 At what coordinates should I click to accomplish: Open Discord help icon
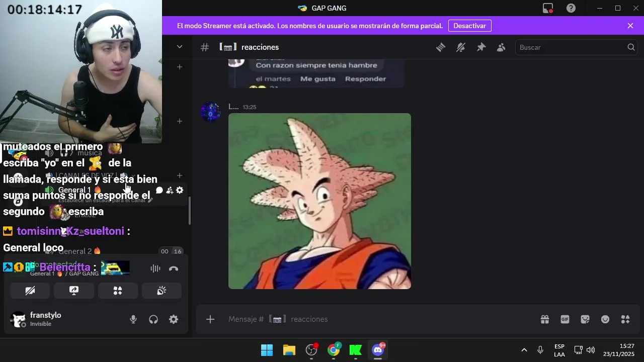571,8
